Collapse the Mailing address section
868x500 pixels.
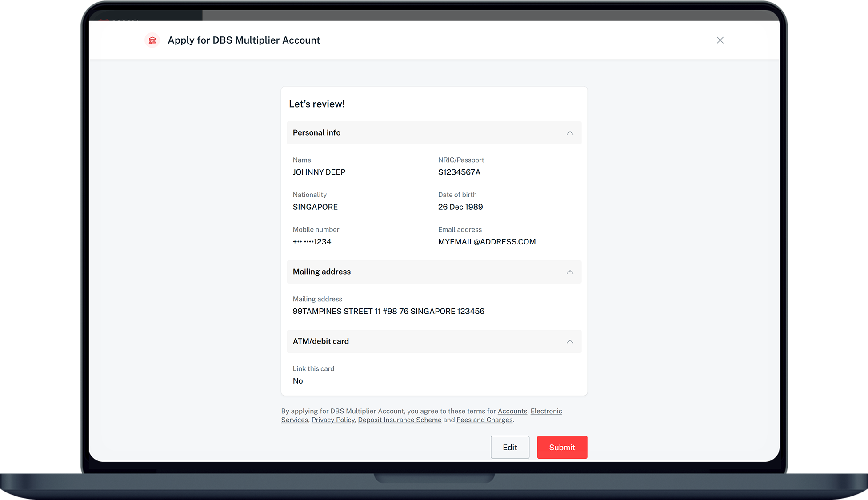[x=570, y=272]
